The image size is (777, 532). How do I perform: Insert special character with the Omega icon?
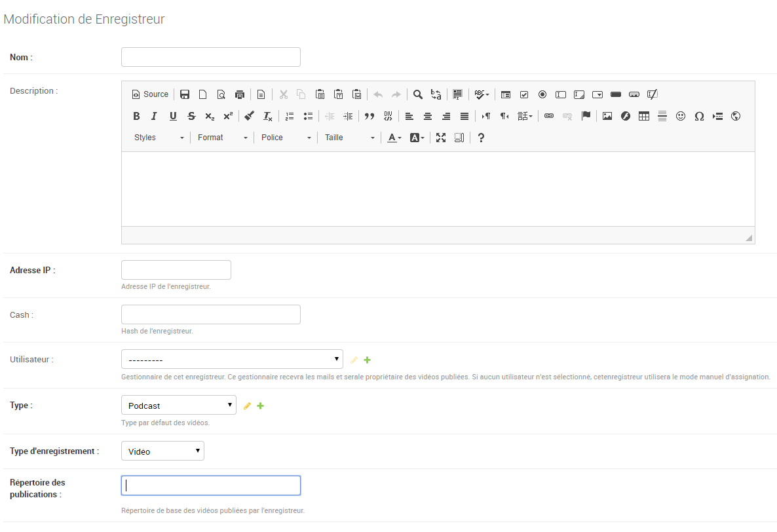(x=699, y=116)
